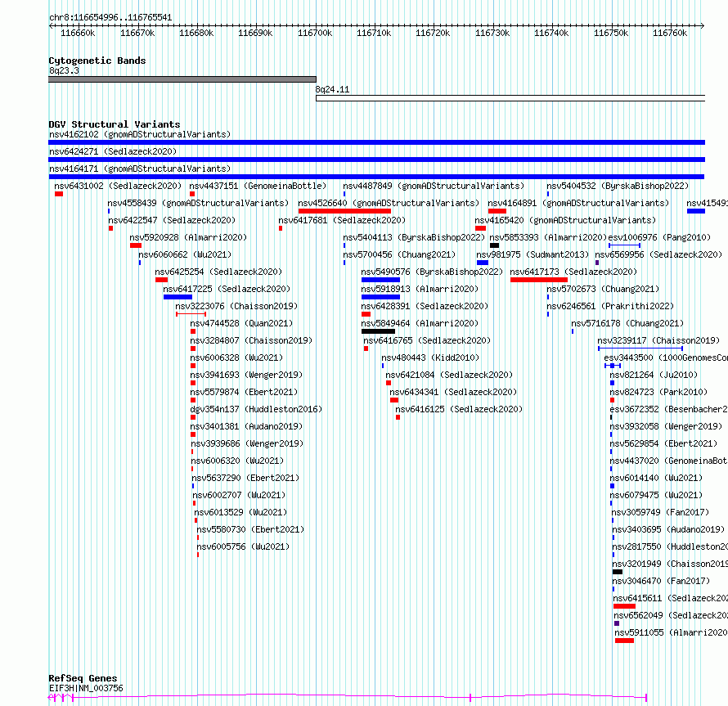Click the red bar of nsv6415611
The width and height of the screenshot is (728, 706).
tap(624, 606)
